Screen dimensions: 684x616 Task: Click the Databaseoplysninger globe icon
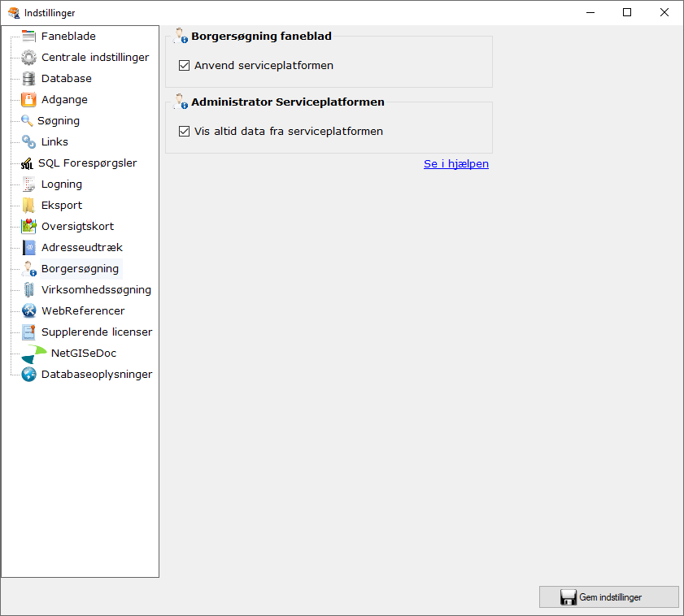click(x=28, y=375)
